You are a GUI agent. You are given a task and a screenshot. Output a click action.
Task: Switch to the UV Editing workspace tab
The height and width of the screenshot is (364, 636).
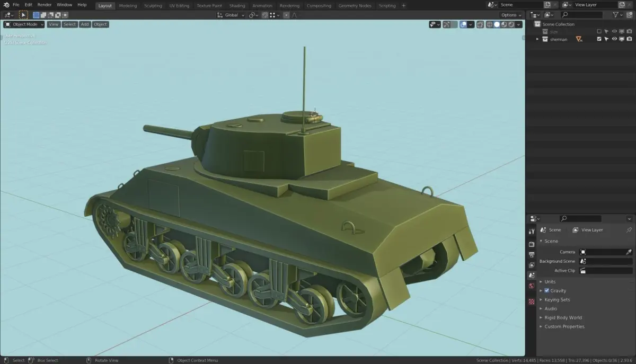(x=179, y=6)
